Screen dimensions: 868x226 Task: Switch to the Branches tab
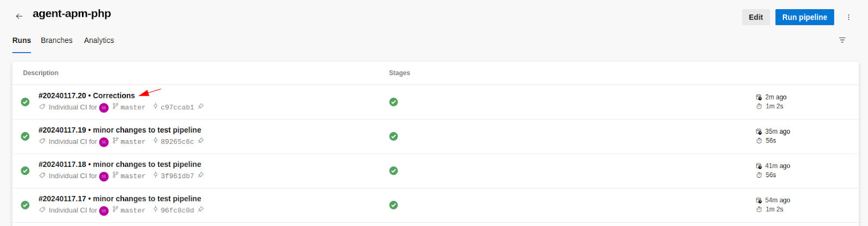click(56, 40)
